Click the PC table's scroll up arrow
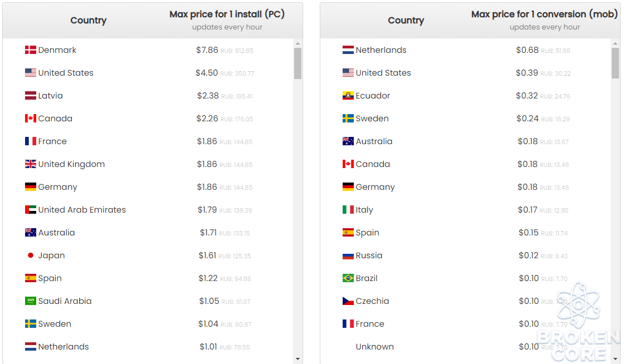The width and height of the screenshot is (624, 364). coord(298,43)
